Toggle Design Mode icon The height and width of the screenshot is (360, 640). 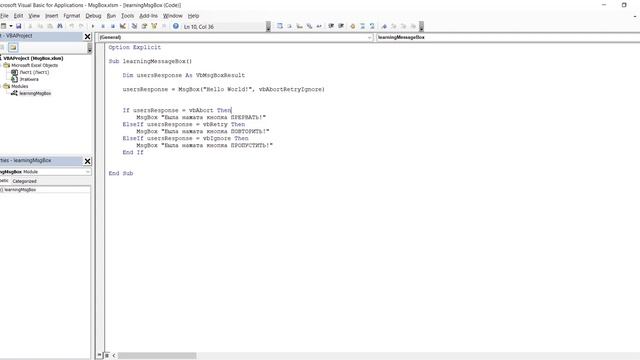point(123,26)
